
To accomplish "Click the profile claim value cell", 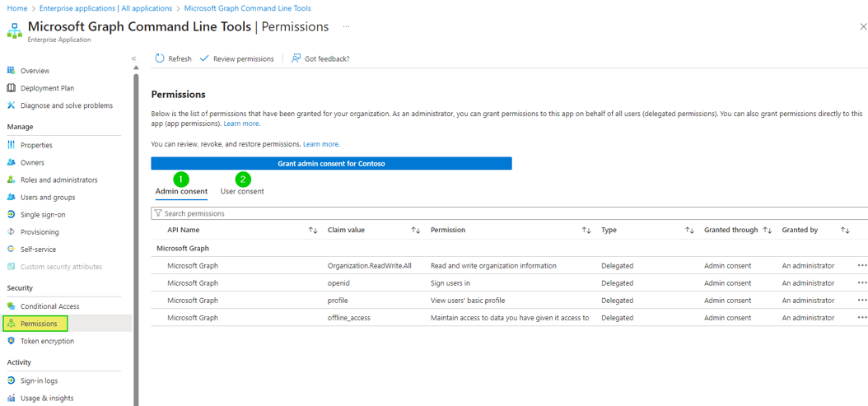I will coord(338,301).
